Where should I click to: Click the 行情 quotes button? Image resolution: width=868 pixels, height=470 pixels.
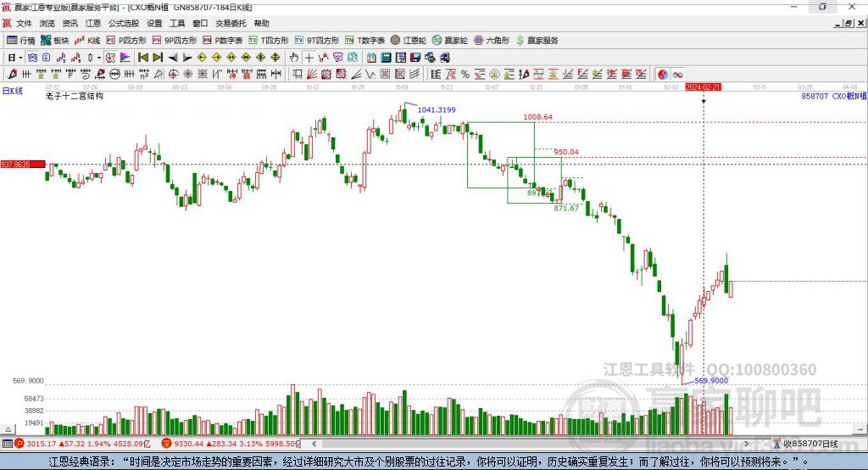[21, 41]
